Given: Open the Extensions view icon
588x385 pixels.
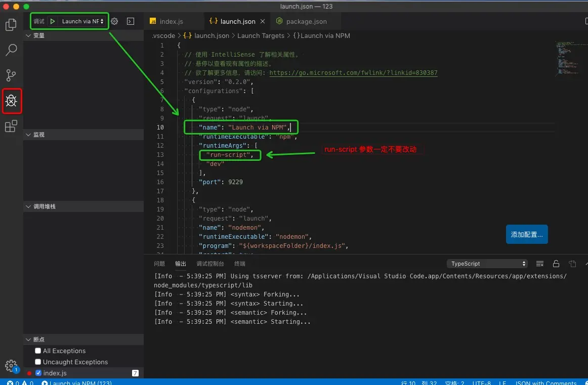Looking at the screenshot, I should click(x=11, y=126).
